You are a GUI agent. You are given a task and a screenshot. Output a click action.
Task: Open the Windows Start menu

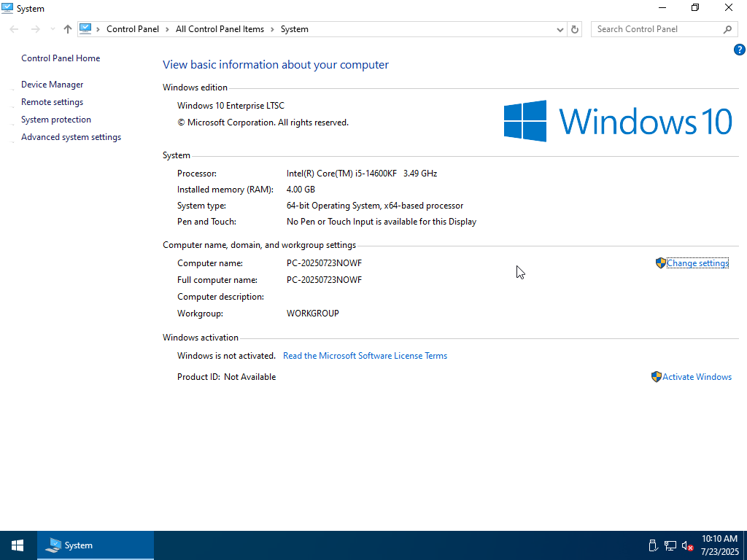pyautogui.click(x=18, y=545)
